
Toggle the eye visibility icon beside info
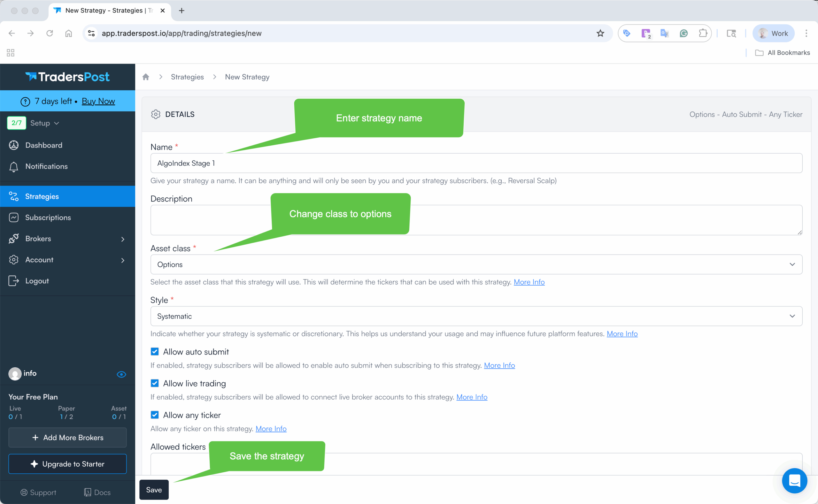coord(121,374)
